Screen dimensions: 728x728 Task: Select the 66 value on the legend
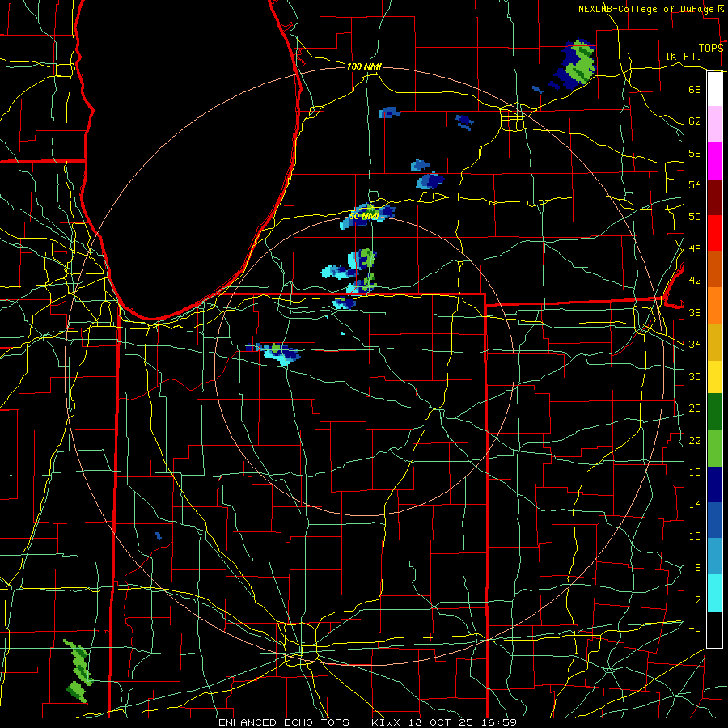coord(695,90)
